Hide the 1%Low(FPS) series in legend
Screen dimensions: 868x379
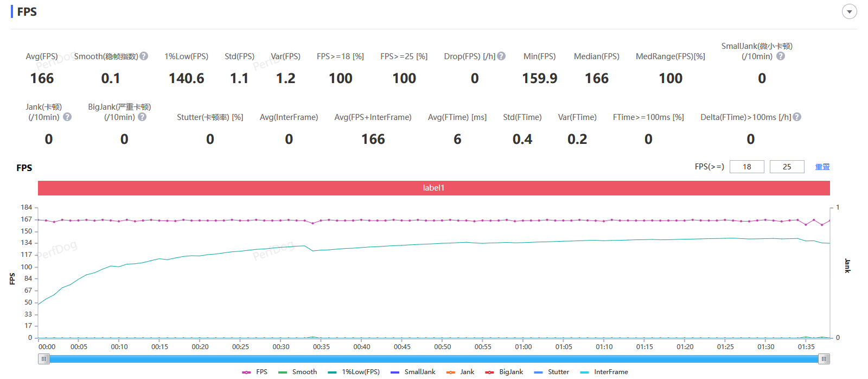[x=354, y=372]
